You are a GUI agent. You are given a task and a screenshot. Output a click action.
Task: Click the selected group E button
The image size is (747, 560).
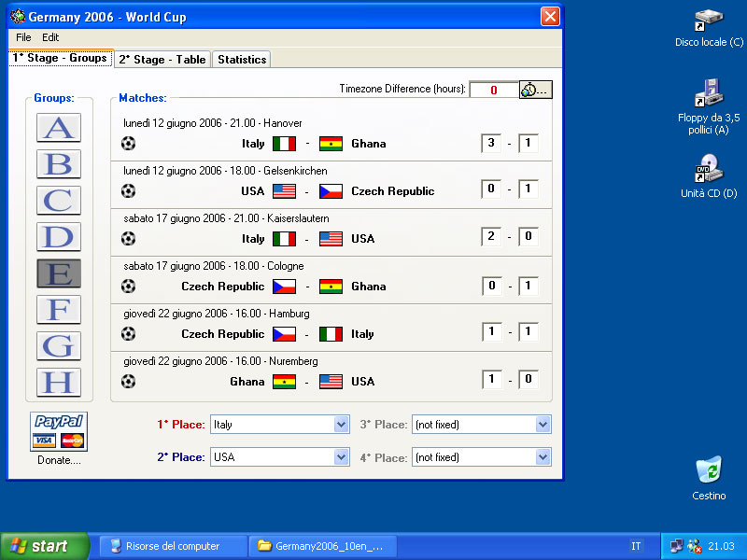click(x=59, y=273)
